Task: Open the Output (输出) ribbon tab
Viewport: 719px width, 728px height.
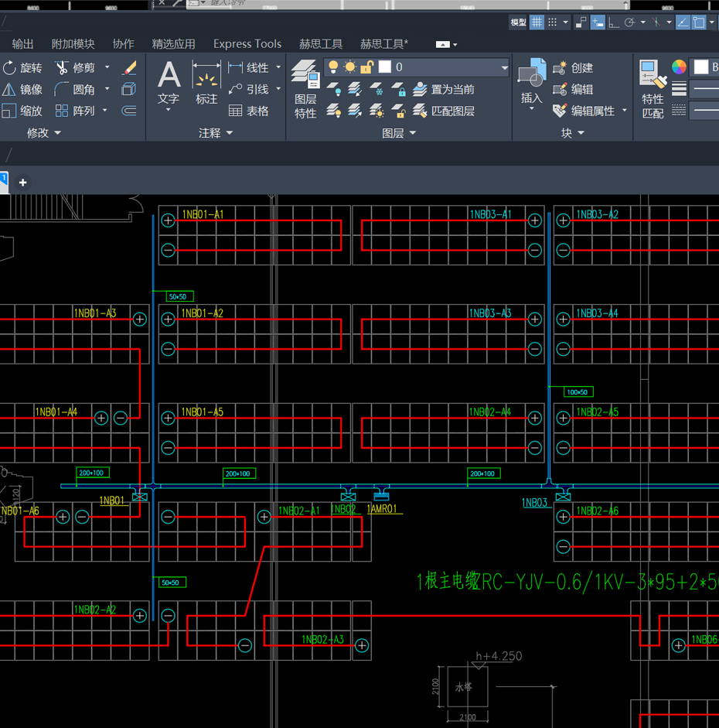Action: 22,44
